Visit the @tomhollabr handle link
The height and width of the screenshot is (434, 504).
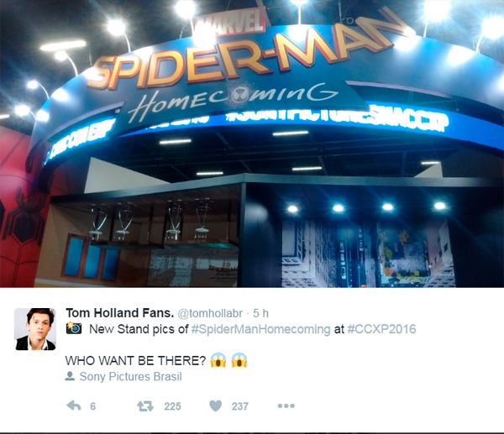(210, 313)
